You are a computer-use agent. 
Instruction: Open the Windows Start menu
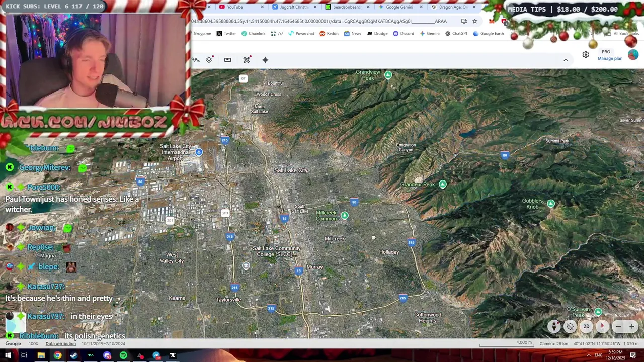pyautogui.click(x=8, y=355)
